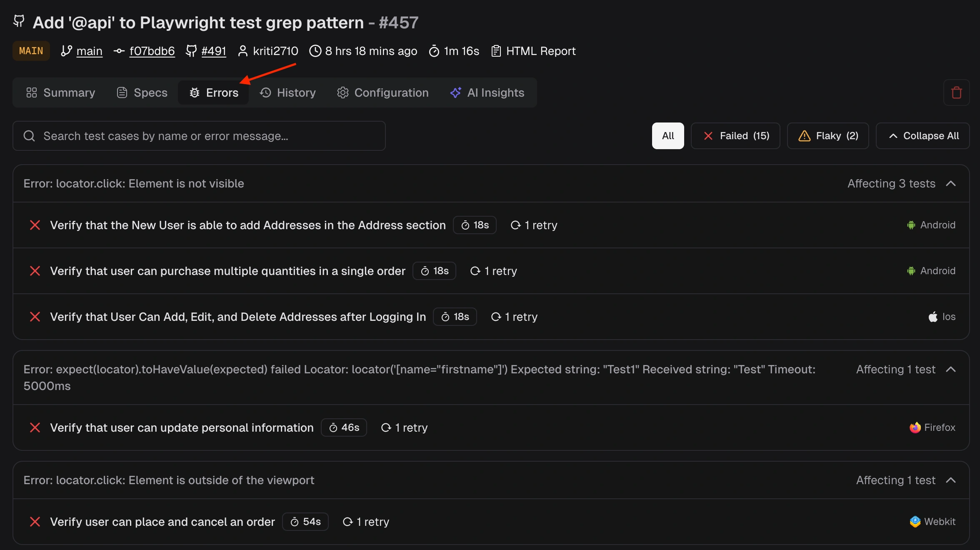Click the Firefox icon on the personal information test
The height and width of the screenshot is (550, 980).
[x=915, y=427]
